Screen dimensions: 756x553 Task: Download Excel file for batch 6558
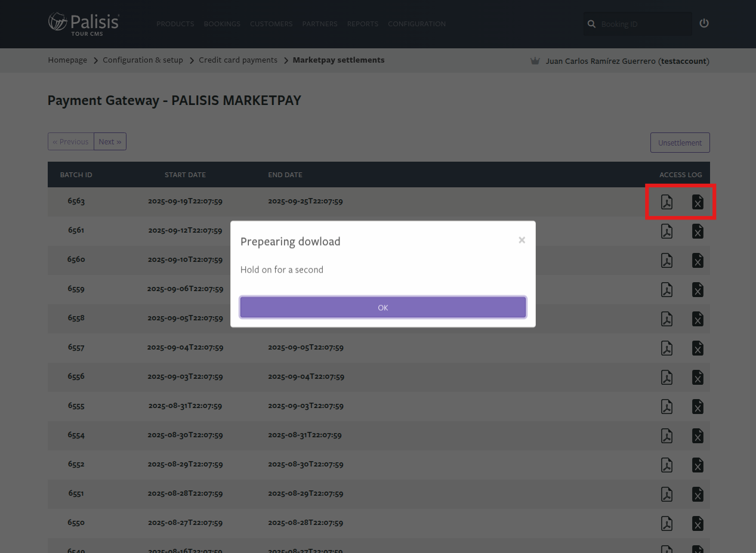click(698, 319)
